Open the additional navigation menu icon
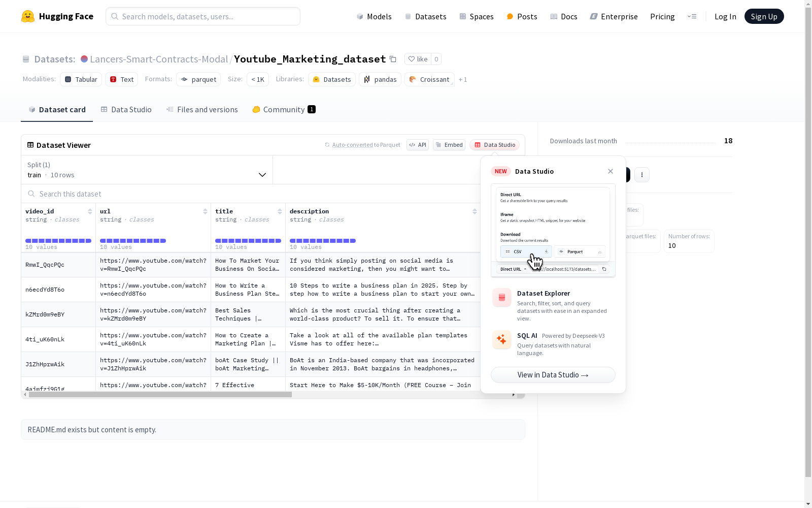 [x=692, y=16]
